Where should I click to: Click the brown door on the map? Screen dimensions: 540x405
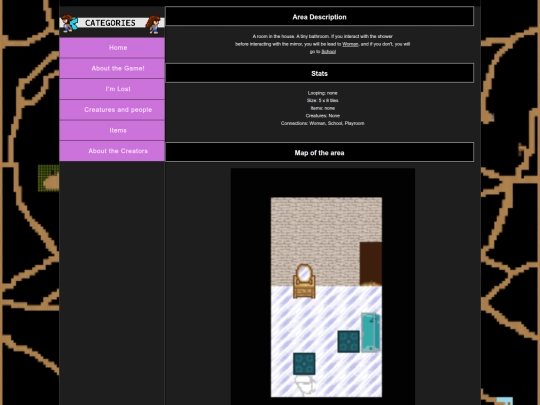(371, 264)
